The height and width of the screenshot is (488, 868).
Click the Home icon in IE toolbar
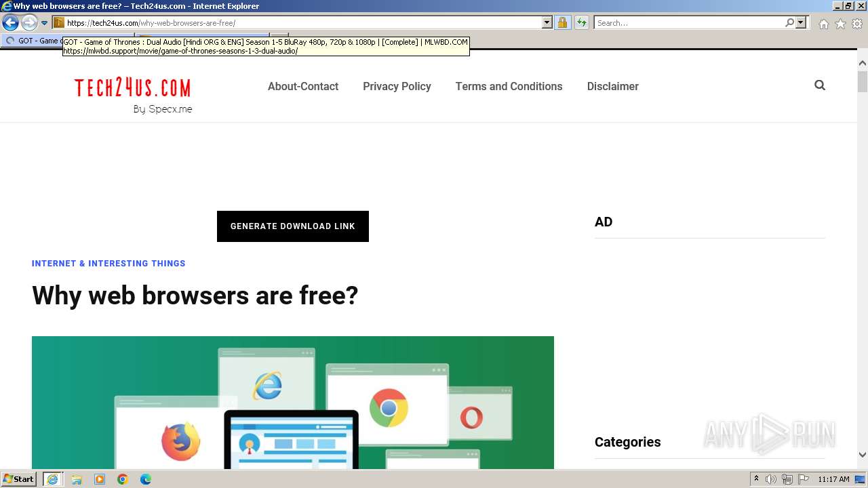coord(823,24)
